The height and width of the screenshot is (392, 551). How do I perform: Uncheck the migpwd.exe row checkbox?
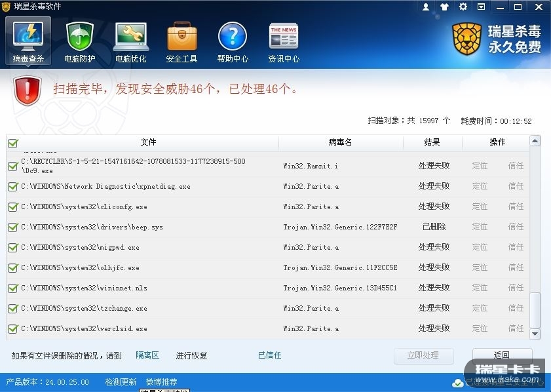13,248
